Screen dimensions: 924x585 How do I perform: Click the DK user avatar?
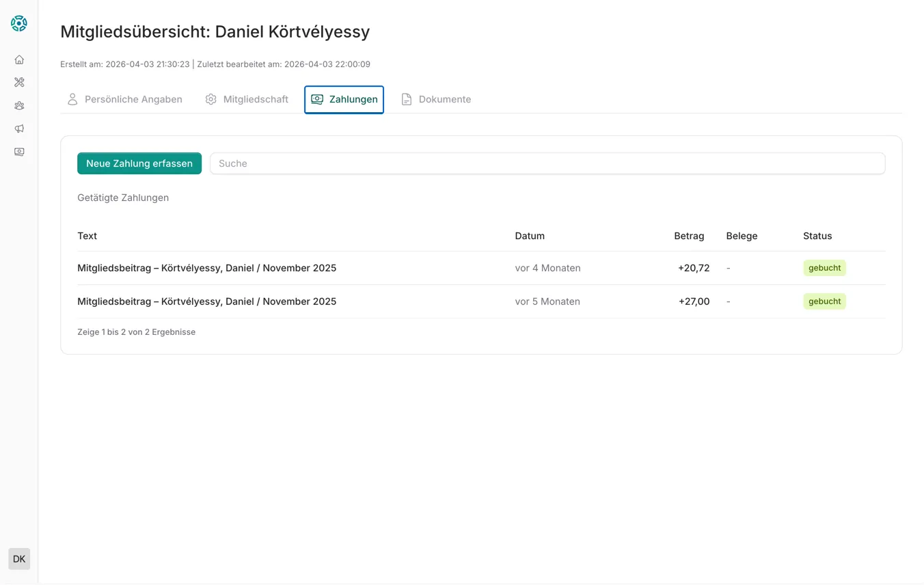(19, 559)
